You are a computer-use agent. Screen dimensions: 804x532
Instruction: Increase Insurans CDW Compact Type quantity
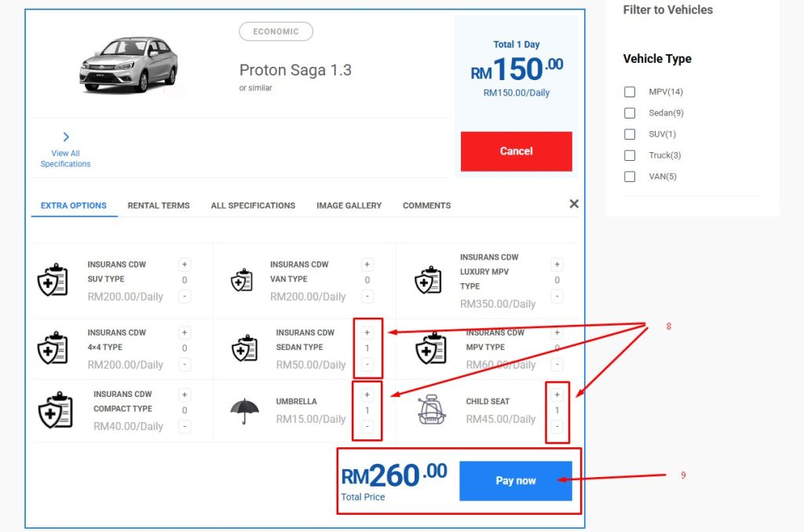185,395
